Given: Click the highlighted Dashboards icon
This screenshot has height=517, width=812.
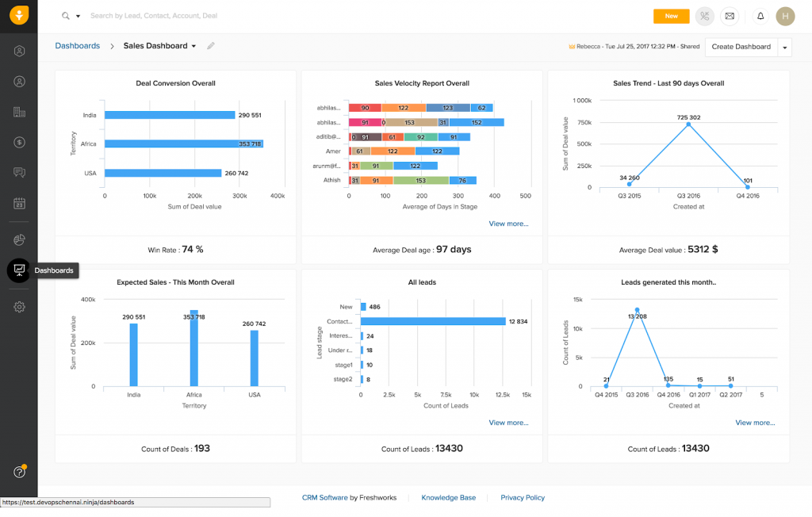Looking at the screenshot, I should tap(19, 270).
